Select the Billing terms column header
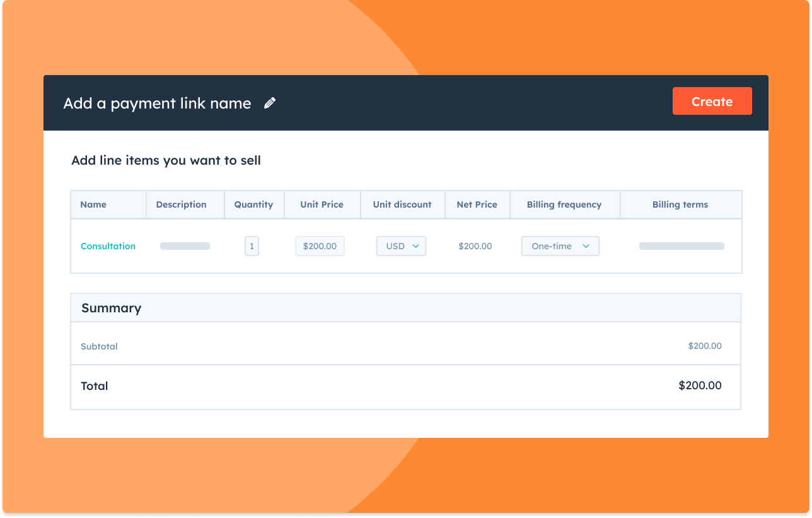Image resolution: width=812 pixels, height=518 pixels. tap(680, 204)
